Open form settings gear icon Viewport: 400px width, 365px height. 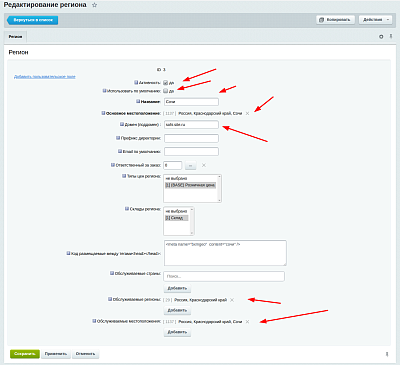[381, 37]
